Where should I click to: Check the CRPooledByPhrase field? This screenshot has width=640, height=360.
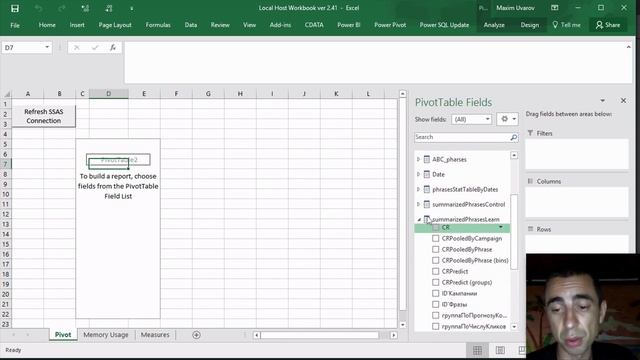[436, 249]
